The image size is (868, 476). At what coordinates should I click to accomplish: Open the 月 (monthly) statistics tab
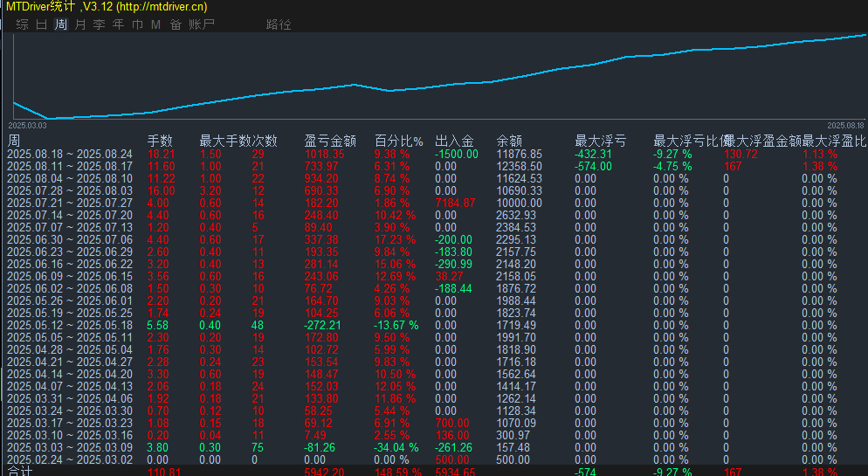pyautogui.click(x=80, y=24)
